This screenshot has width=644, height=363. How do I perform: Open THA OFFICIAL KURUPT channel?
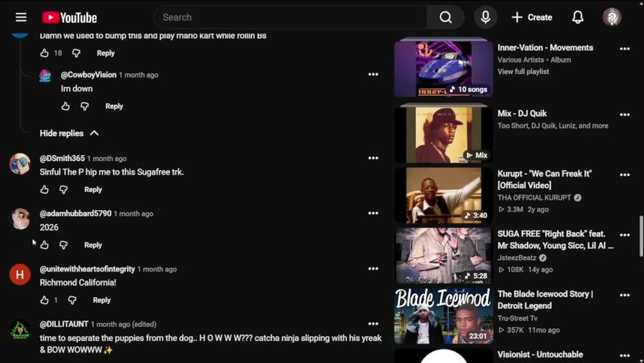click(534, 198)
